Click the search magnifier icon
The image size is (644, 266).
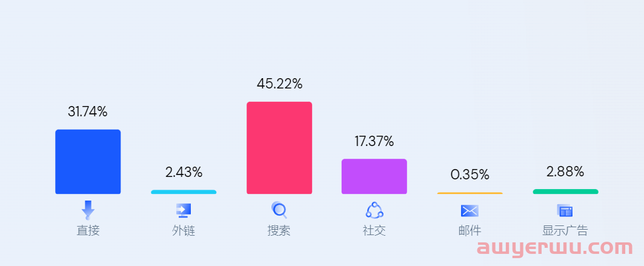279,210
